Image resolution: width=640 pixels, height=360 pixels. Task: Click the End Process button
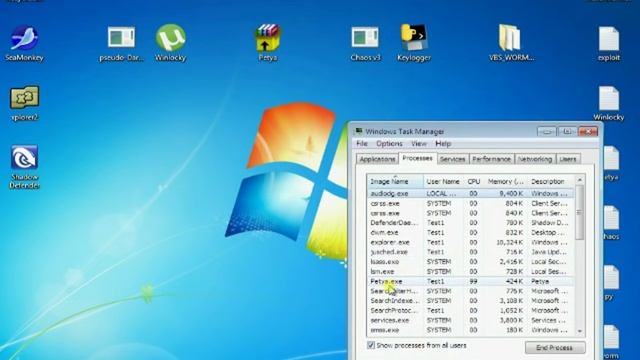click(554, 348)
